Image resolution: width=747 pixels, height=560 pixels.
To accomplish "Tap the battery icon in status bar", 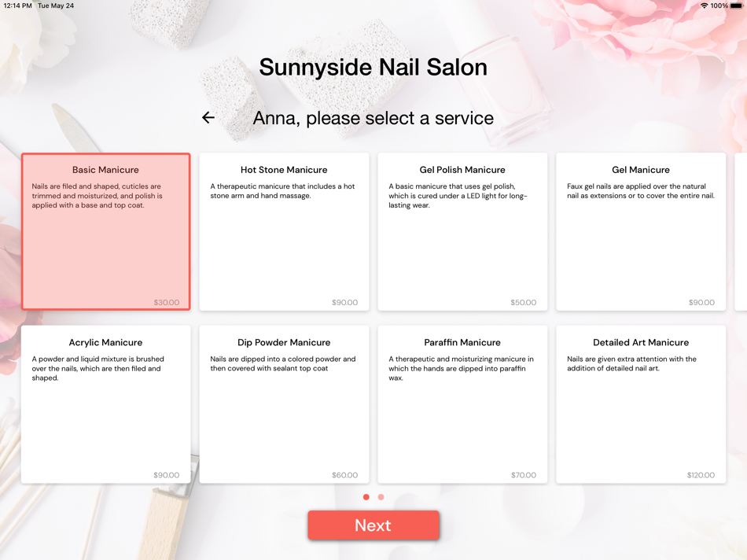I will (737, 6).
